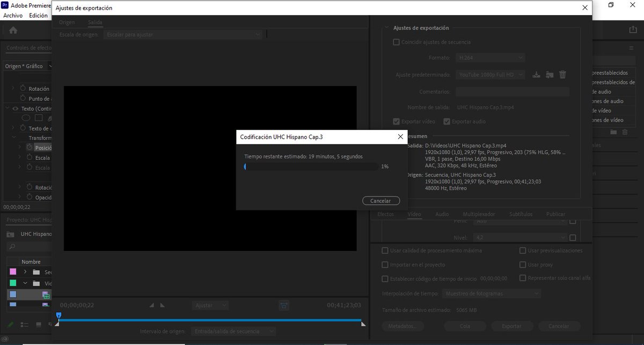Cancel the UHC Hispano Cap.3 encoding
644x345 pixels.
[x=381, y=200]
